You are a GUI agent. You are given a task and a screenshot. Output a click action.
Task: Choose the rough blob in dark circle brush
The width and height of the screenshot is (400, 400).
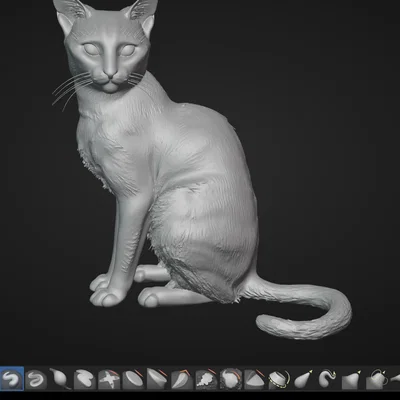click(x=231, y=379)
